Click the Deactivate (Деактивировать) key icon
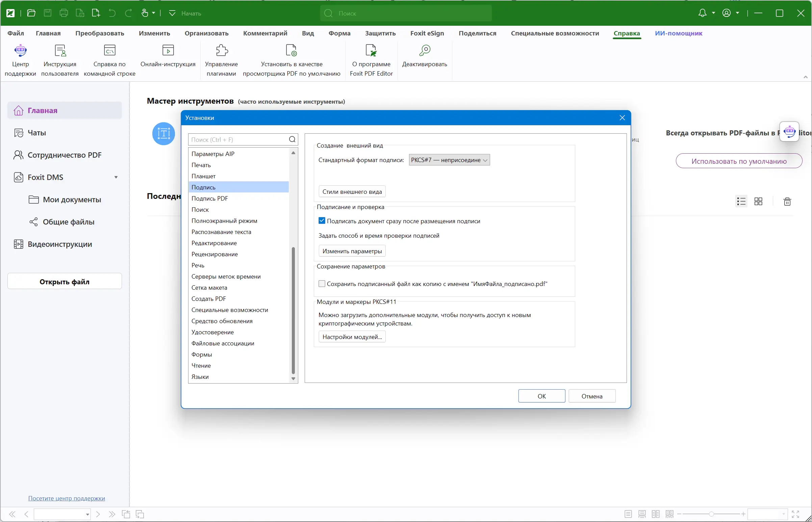Image resolution: width=812 pixels, height=522 pixels. pyautogui.click(x=425, y=51)
